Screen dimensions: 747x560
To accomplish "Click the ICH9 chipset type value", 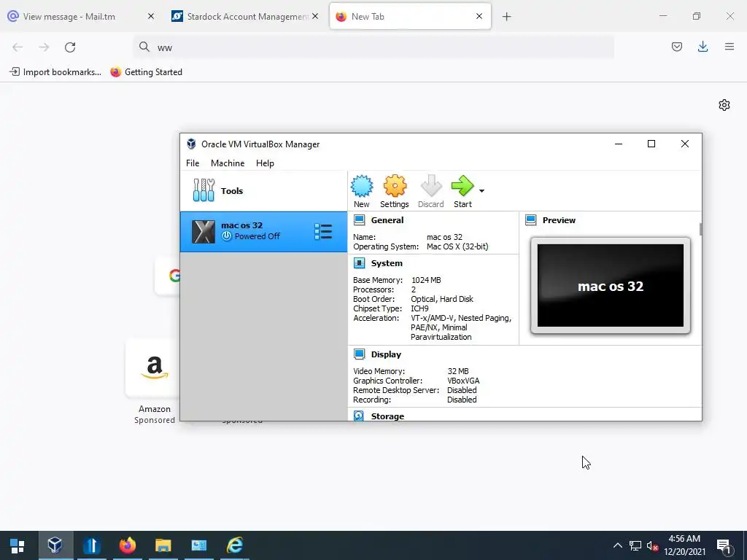I will tap(419, 308).
